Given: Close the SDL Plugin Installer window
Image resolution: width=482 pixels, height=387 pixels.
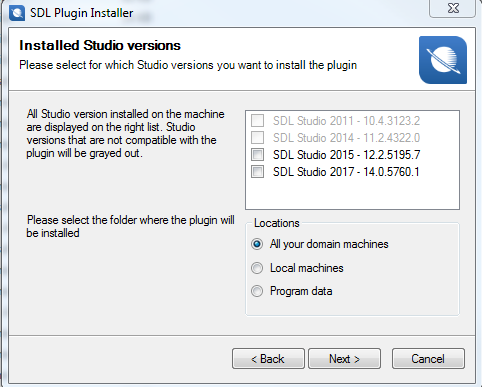Looking at the screenshot, I should pos(453,8).
